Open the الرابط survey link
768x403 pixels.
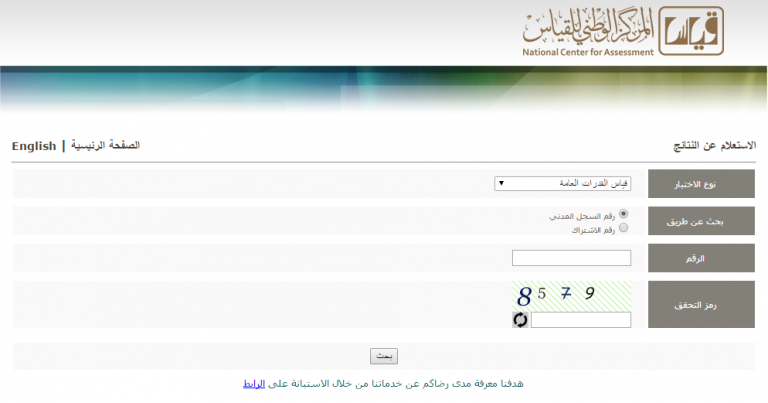coord(254,383)
